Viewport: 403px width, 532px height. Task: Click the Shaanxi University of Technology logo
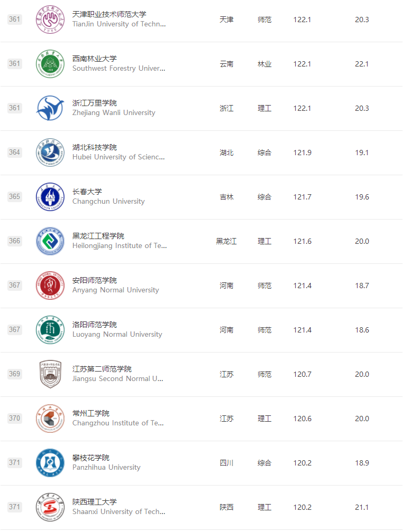click(x=50, y=507)
